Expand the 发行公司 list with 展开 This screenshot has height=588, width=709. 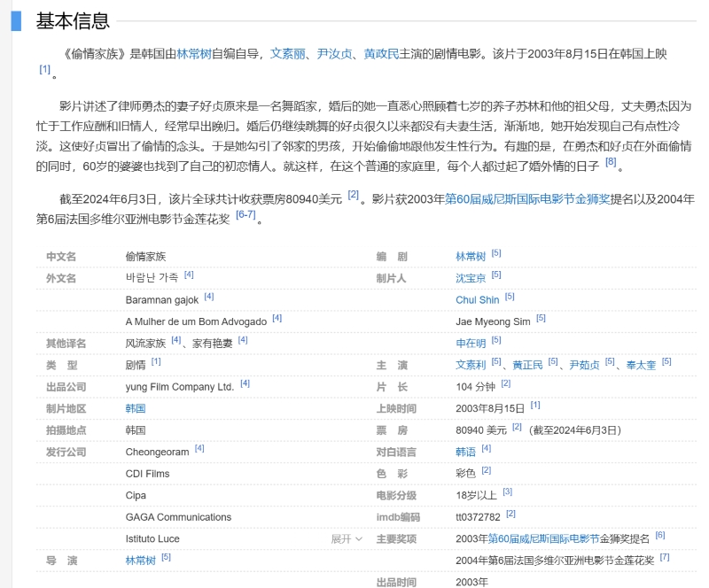pyautogui.click(x=347, y=538)
